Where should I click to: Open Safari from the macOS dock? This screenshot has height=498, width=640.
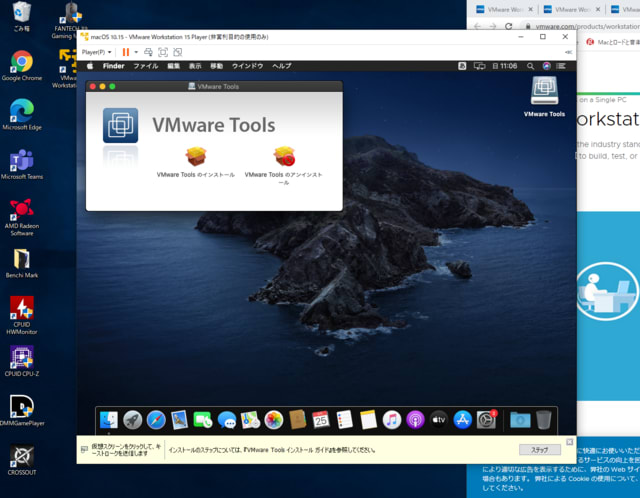[156, 420]
